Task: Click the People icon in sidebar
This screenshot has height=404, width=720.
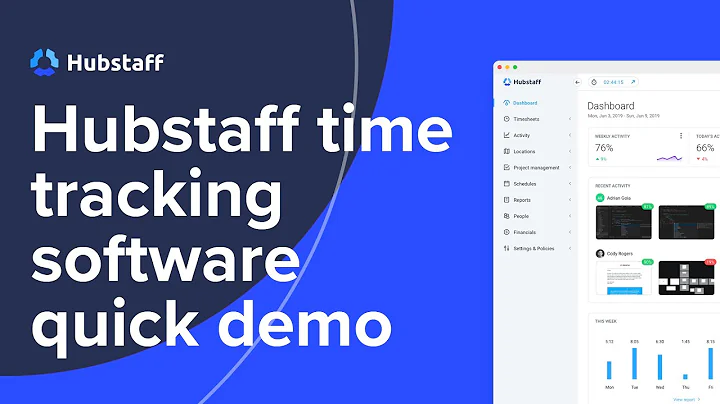Action: point(506,216)
